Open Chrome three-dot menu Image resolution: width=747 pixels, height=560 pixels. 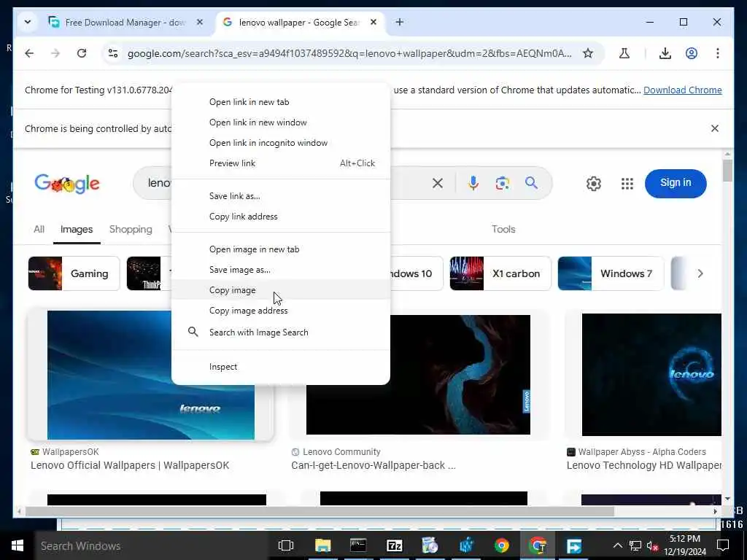pos(718,53)
